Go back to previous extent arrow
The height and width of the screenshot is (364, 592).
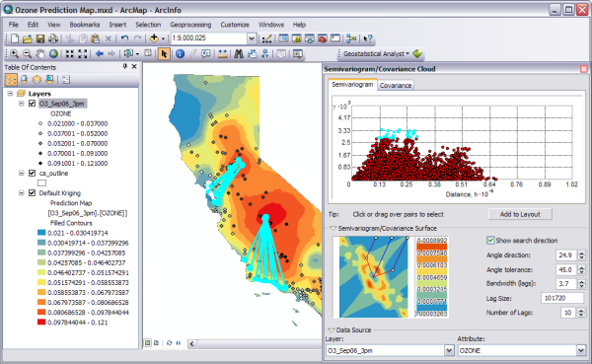(x=100, y=54)
